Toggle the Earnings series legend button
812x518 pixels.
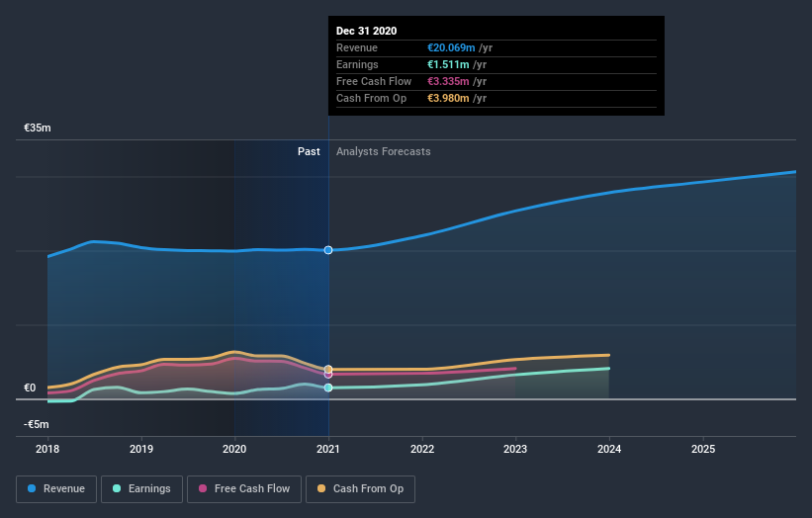point(141,489)
